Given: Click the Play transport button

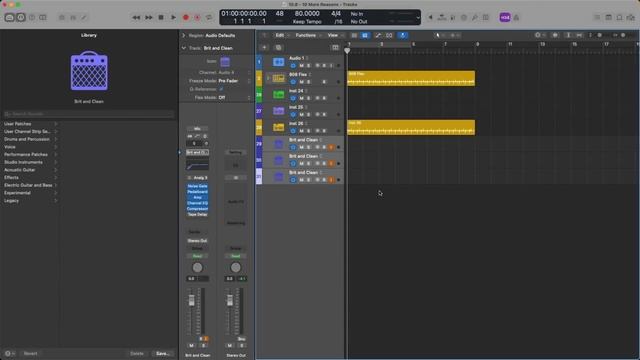Looking at the screenshot, I should pyautogui.click(x=173, y=18).
